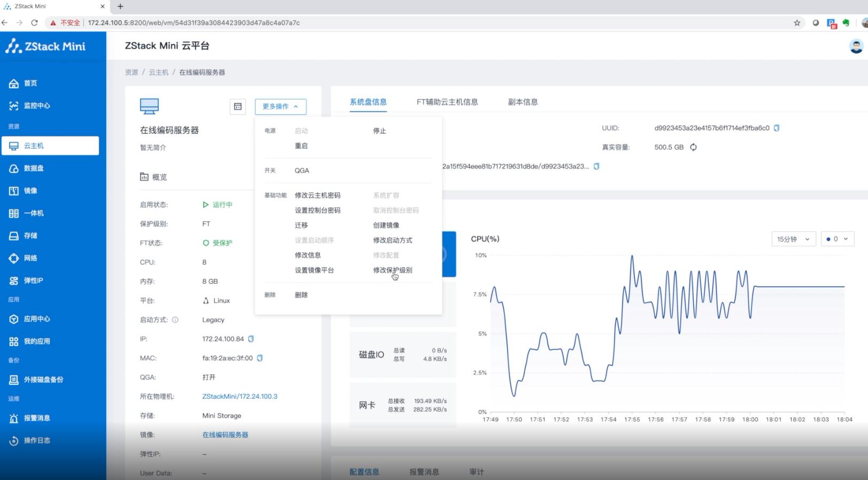
Task: Open the 存储 storage icon in sidebar
Action: pos(14,236)
